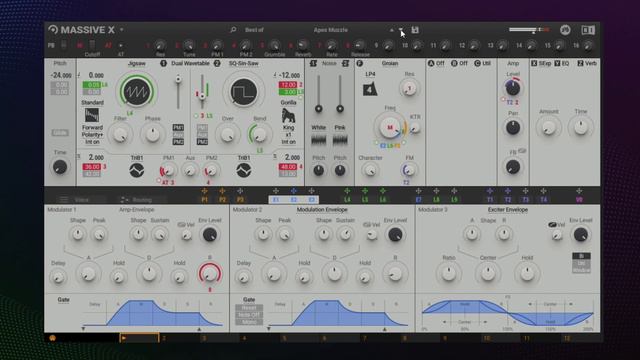
Task: Open the Jigsaw wavetable selector
Action: click(x=137, y=63)
